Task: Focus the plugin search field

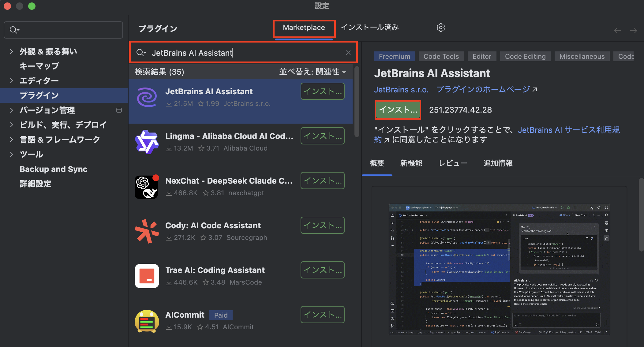Action: coord(243,53)
